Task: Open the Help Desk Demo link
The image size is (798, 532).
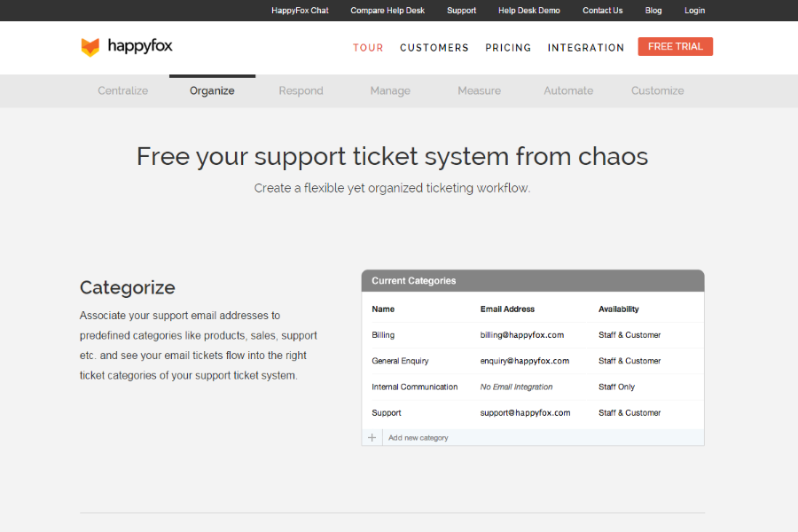Action: pos(528,11)
